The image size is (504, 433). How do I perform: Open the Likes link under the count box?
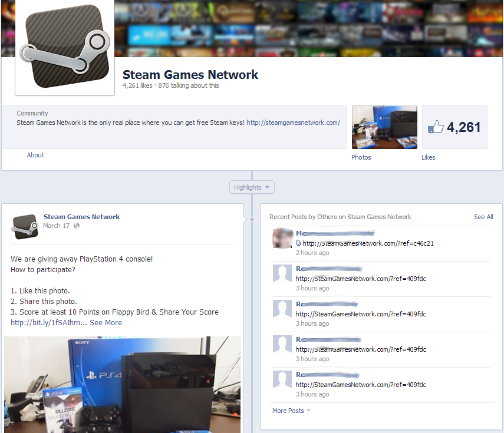(x=428, y=157)
